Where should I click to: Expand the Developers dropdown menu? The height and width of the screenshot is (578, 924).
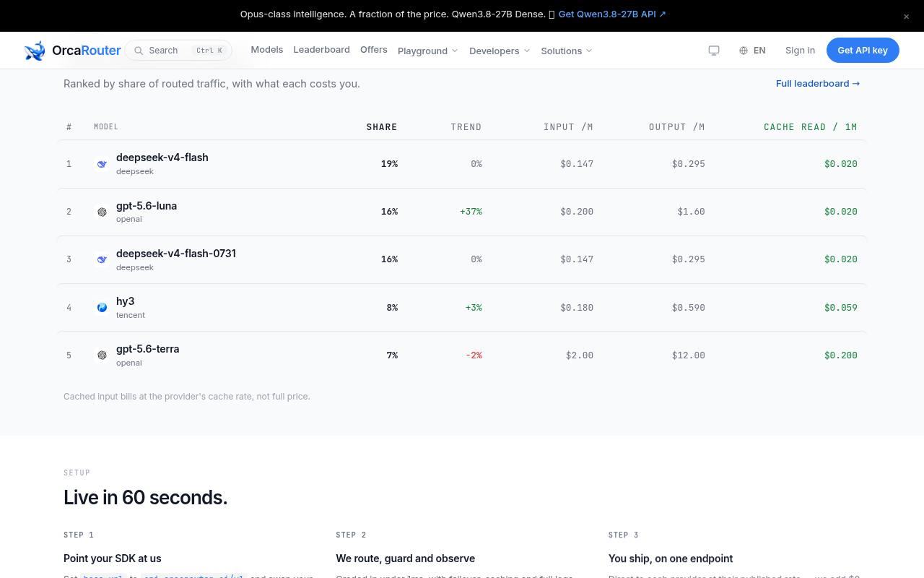[500, 51]
